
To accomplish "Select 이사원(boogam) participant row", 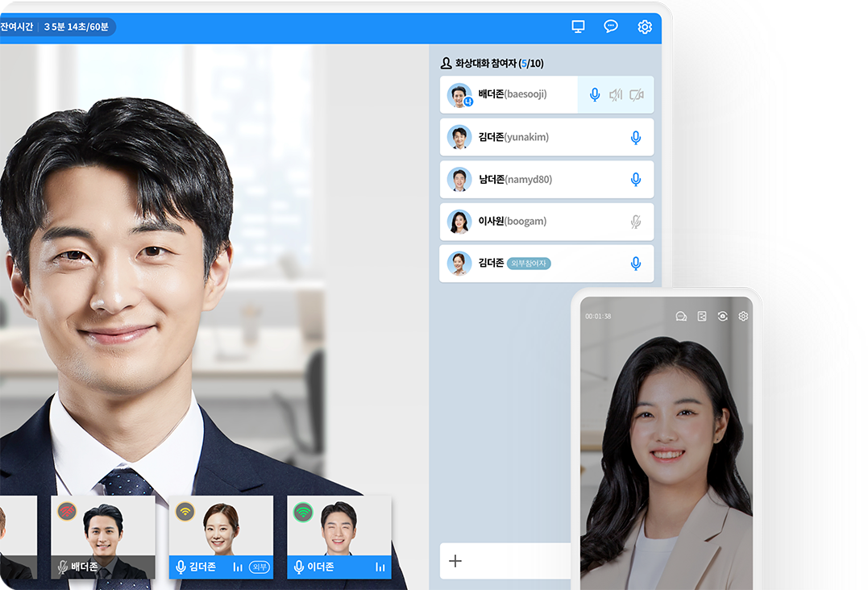I will [546, 222].
